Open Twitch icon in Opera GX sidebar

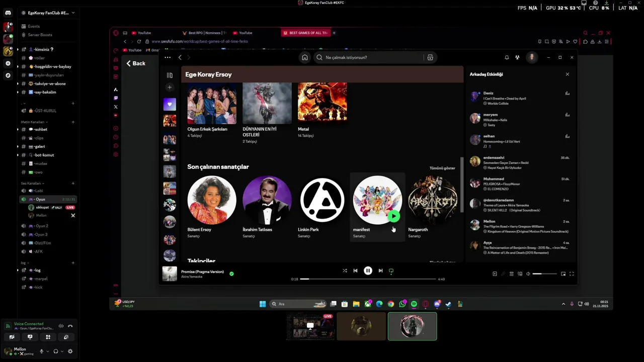pyautogui.click(x=116, y=98)
